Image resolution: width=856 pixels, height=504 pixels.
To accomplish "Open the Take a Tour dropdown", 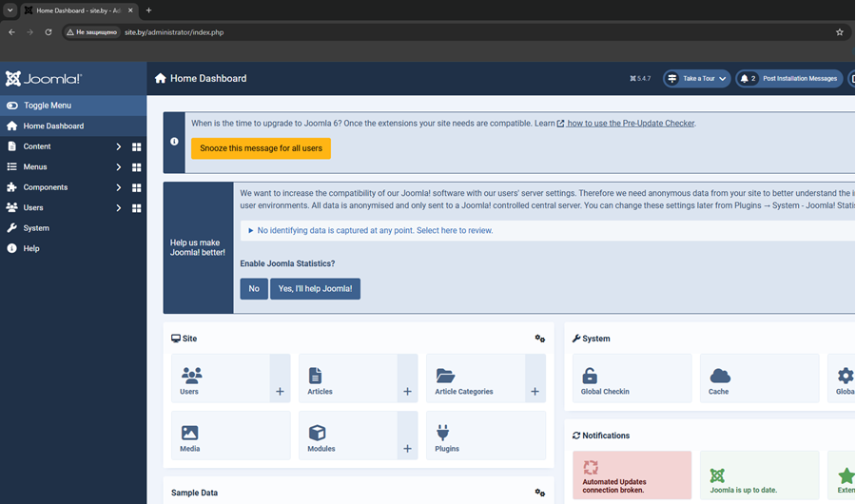I will [x=696, y=79].
